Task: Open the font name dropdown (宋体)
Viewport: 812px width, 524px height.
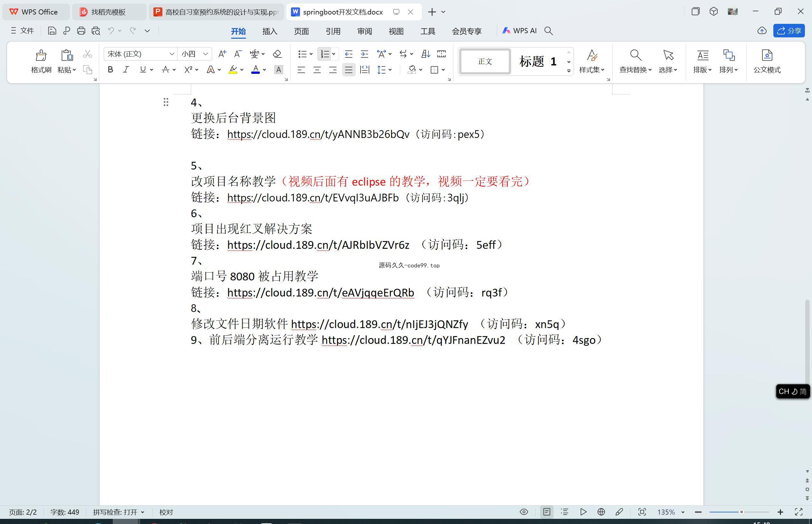Action: 172,54
